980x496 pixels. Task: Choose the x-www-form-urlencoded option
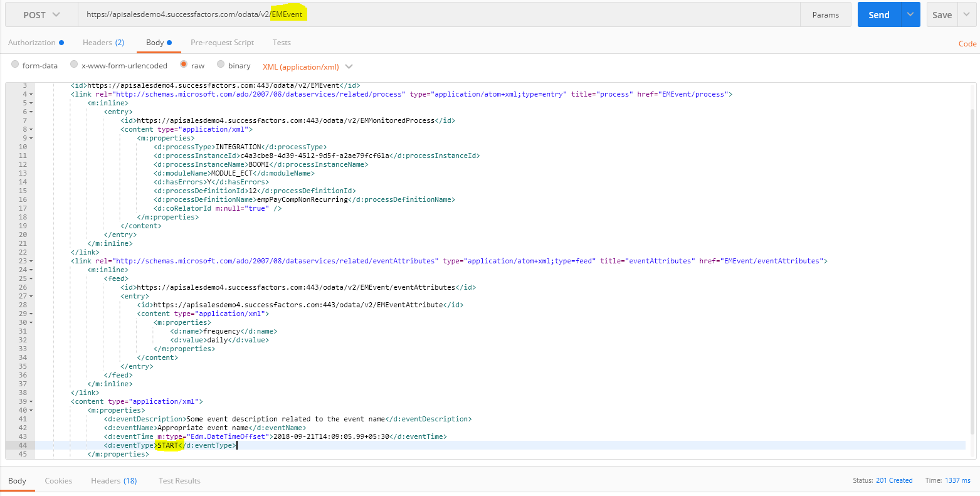click(74, 65)
